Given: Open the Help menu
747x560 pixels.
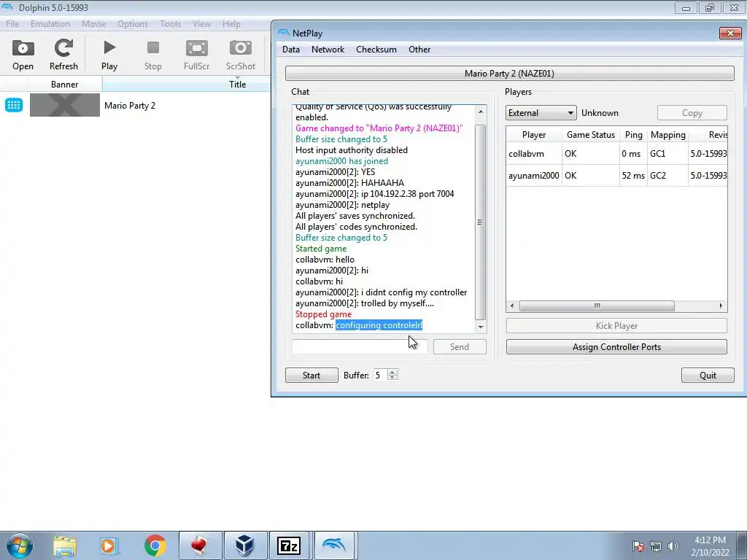Looking at the screenshot, I should click(231, 24).
